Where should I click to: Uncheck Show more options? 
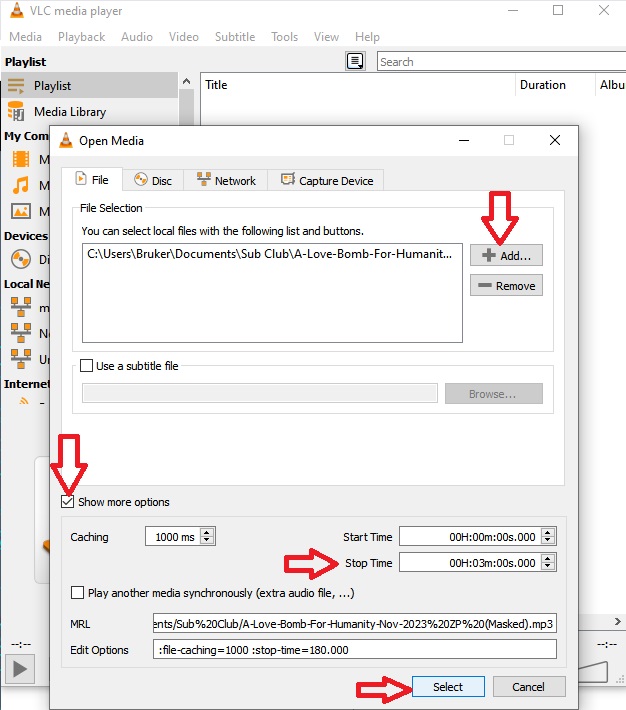(67, 501)
